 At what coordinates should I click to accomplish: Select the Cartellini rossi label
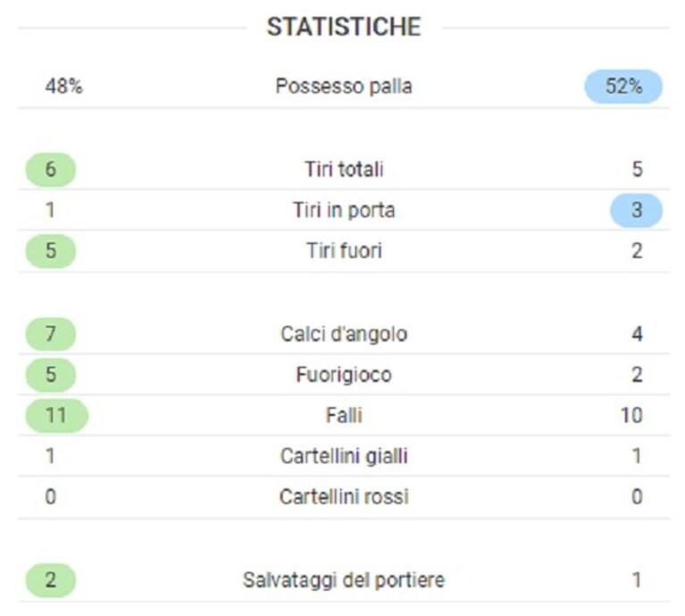click(344, 496)
